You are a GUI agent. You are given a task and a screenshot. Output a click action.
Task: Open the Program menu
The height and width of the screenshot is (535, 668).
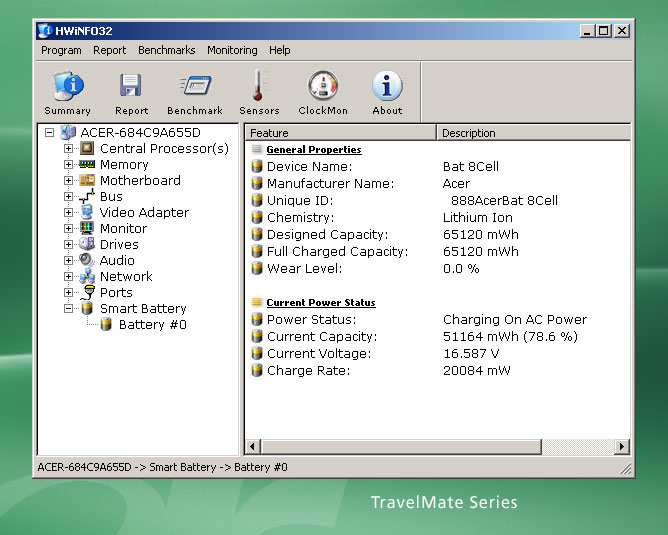click(61, 50)
